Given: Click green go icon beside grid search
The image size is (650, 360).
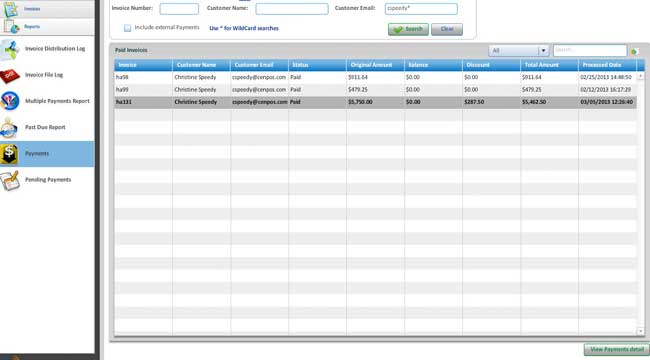Looking at the screenshot, I should [x=634, y=51].
